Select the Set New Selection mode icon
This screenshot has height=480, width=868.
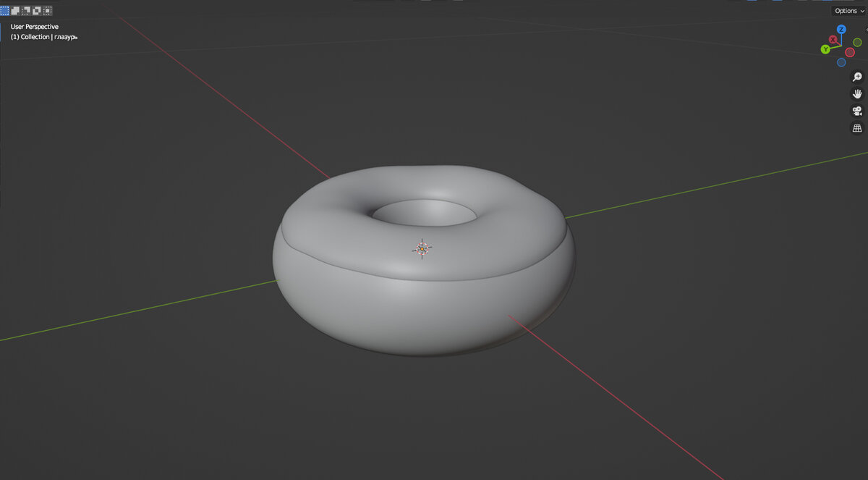pyautogui.click(x=4, y=10)
